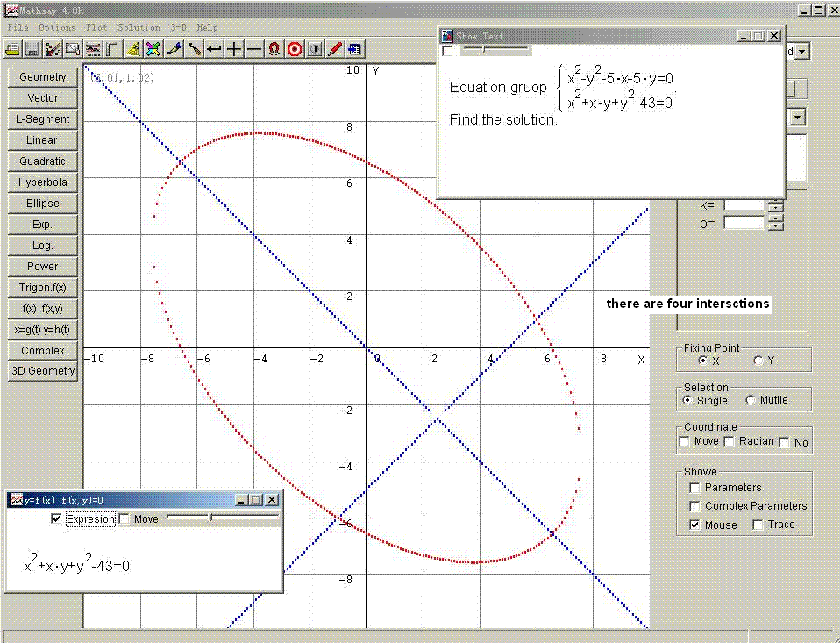Click the Geometry button

[43, 77]
